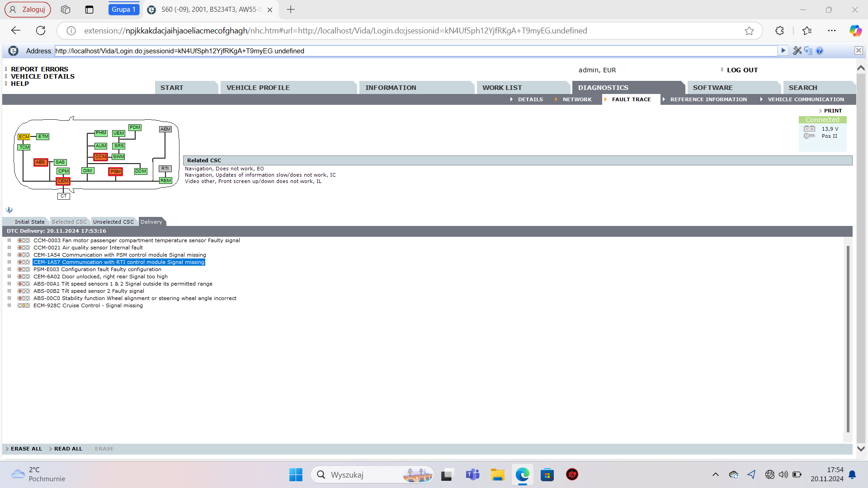Switch to the Unselected CSC tab
Viewport: 868px width, 488px height.
tap(113, 222)
